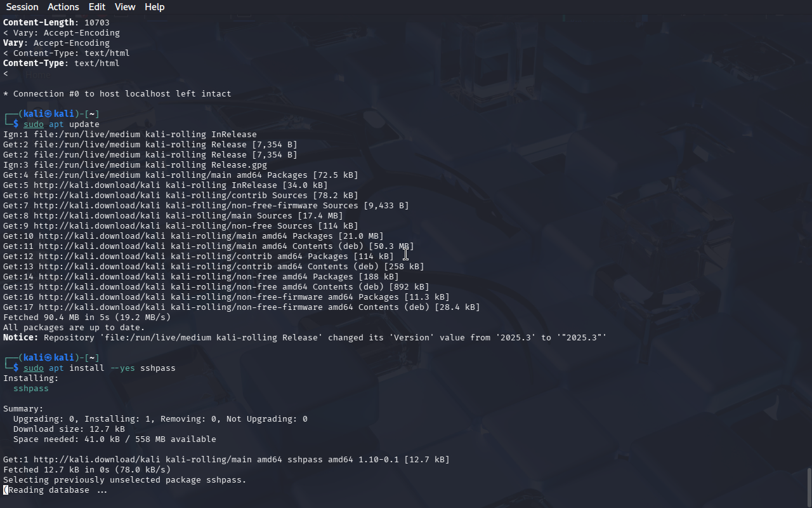Click the bold Notice label
Screen dimensions: 812x508
pyautogui.click(x=21, y=338)
